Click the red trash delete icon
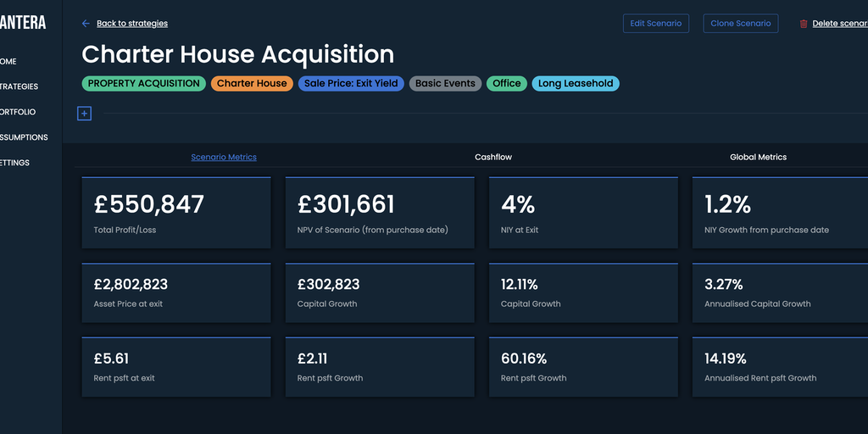This screenshot has height=434, width=868. (804, 24)
